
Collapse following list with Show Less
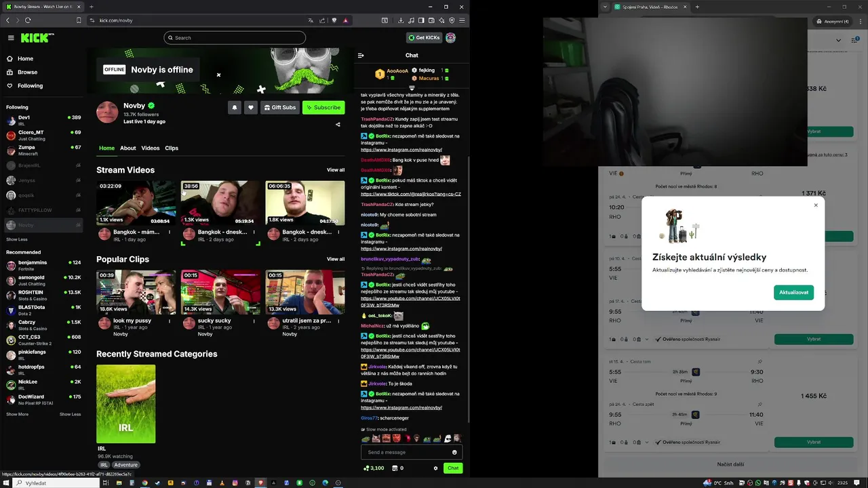click(17, 239)
